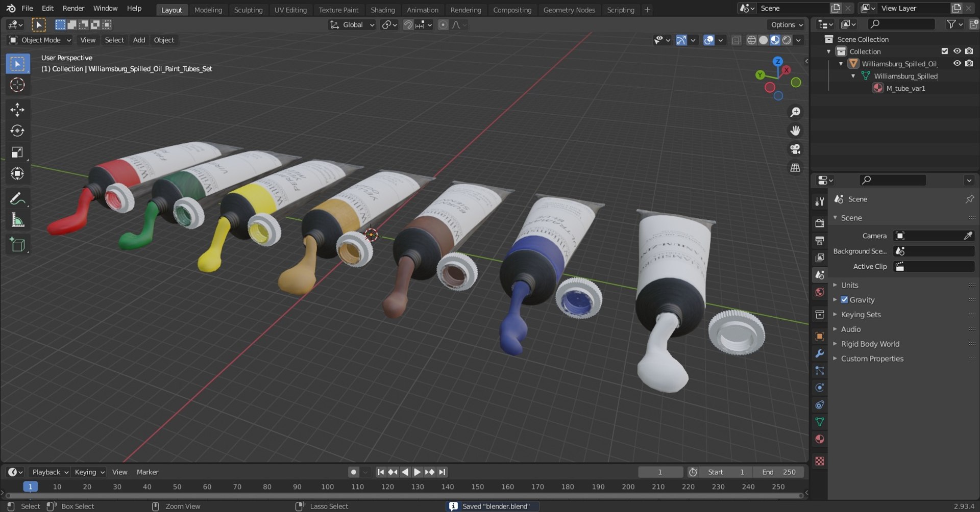Open the Render menu
980x512 pixels.
(73, 8)
